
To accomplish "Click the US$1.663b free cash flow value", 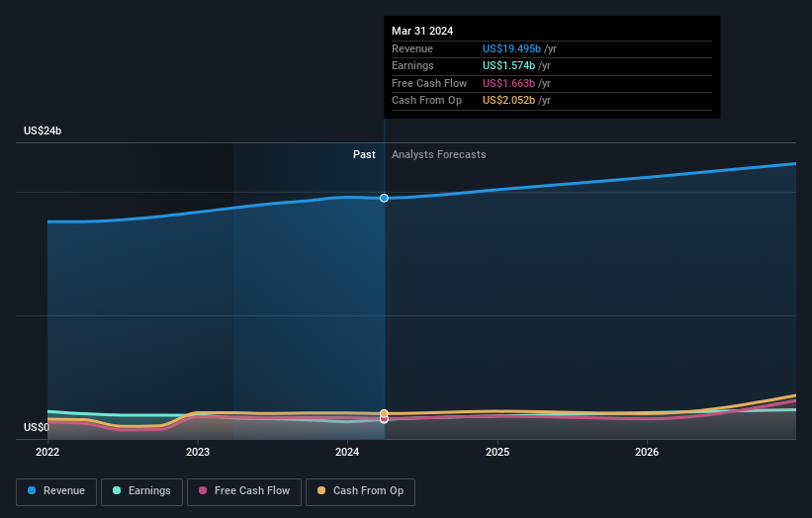I will click(x=508, y=83).
